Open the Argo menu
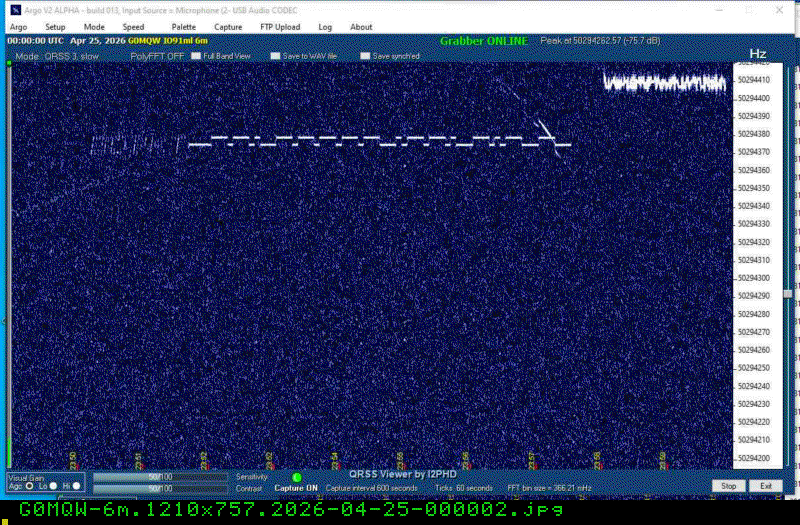Viewport: 800px width, 525px height. (x=18, y=27)
